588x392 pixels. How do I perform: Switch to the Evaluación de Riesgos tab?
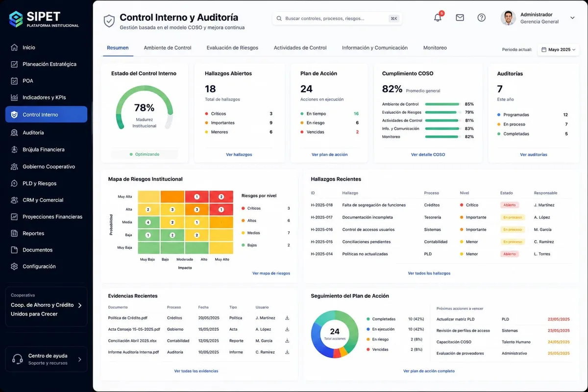tap(232, 48)
